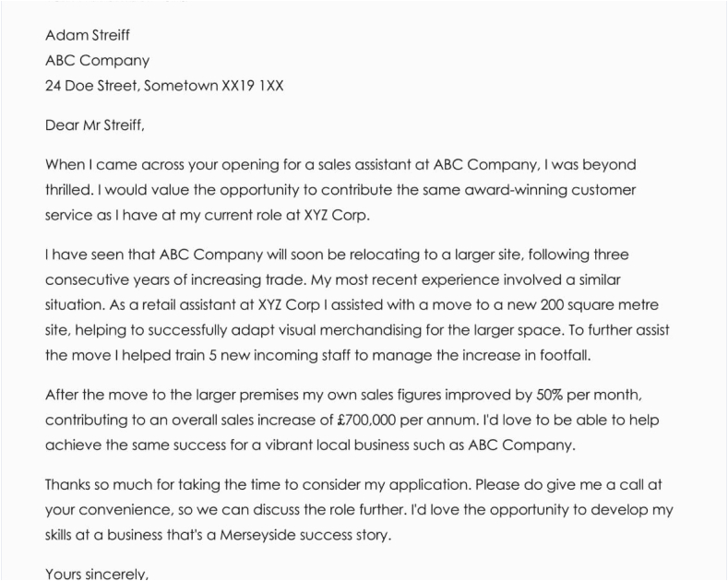Click the ABC Company address line
Viewport: 728px width, 581px height.
(x=97, y=61)
